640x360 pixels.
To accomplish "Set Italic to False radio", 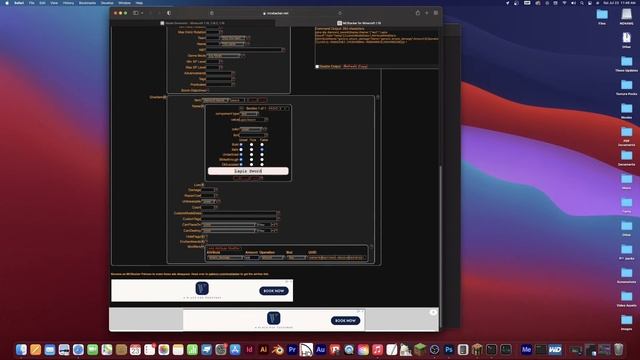I will (262, 149).
